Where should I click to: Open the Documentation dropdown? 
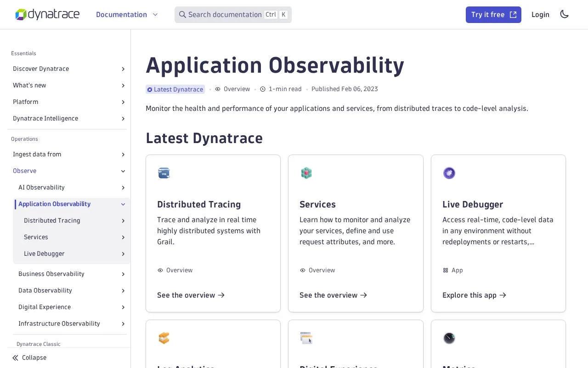tap(127, 15)
